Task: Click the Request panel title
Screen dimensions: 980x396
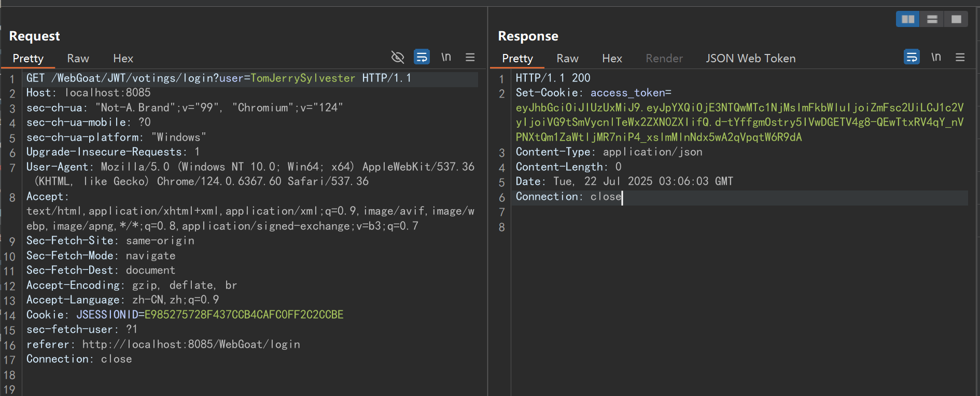Action: pyautogui.click(x=35, y=36)
